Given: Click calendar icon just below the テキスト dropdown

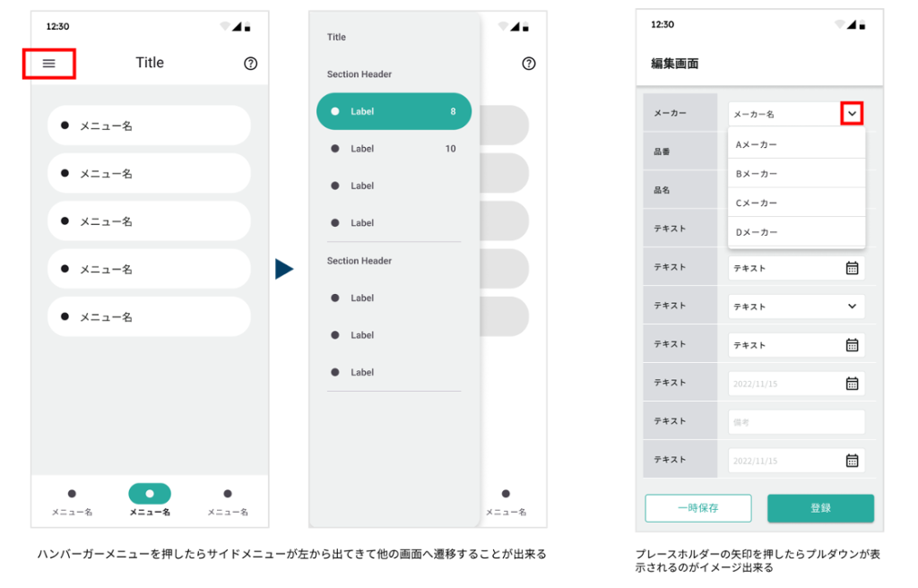Looking at the screenshot, I should 852,345.
